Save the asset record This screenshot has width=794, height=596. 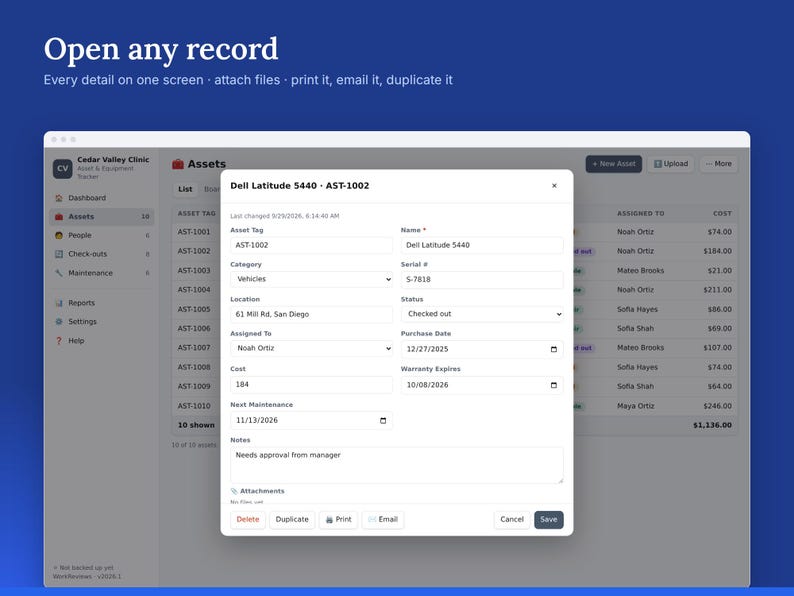tap(548, 520)
